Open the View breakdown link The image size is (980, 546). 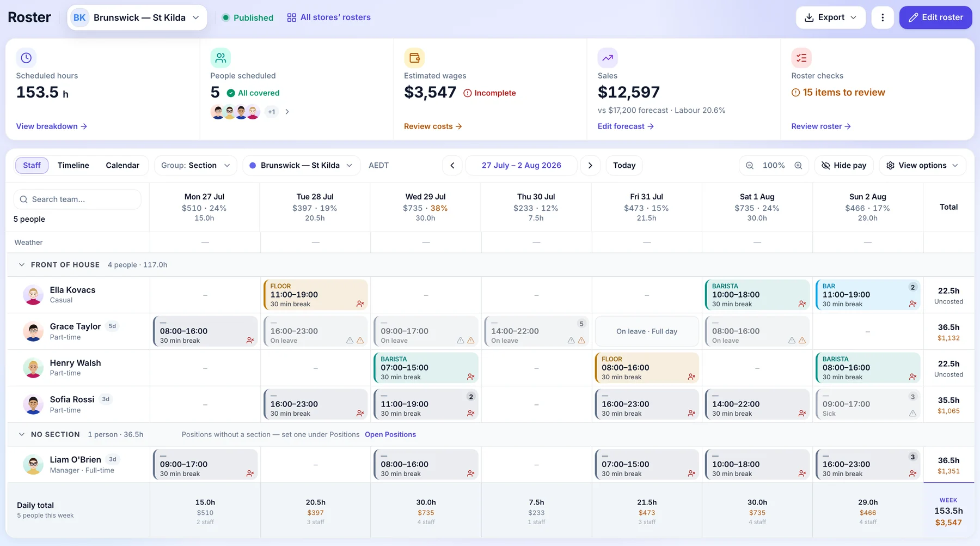pyautogui.click(x=52, y=126)
